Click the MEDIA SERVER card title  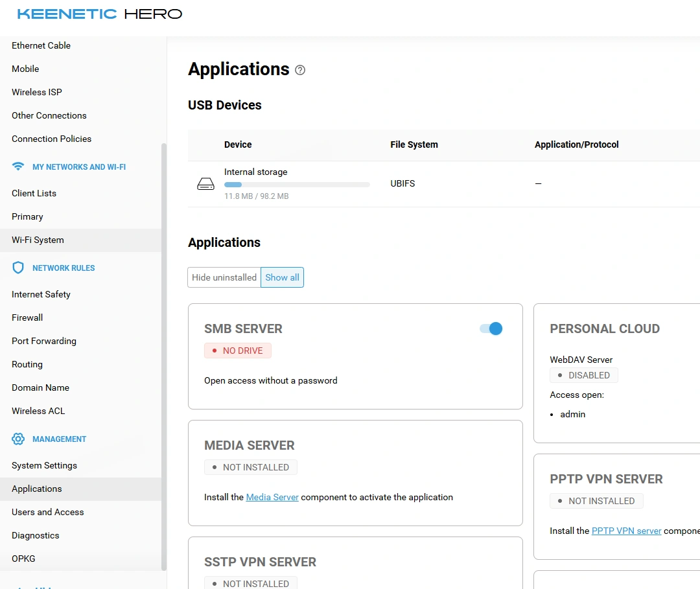point(250,445)
